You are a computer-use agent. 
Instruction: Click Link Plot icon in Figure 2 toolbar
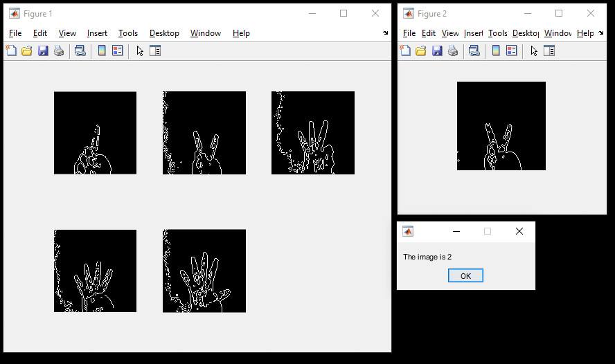pos(474,51)
